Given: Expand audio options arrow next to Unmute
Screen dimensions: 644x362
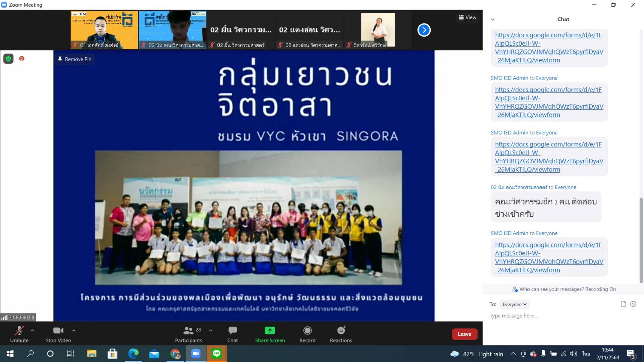Looking at the screenshot, I should pos(33,330).
